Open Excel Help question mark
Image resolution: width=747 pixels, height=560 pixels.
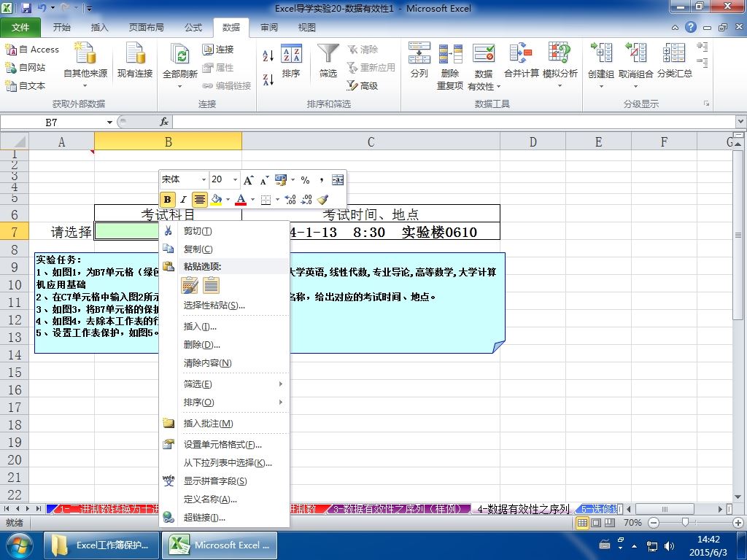pyautogui.click(x=691, y=27)
